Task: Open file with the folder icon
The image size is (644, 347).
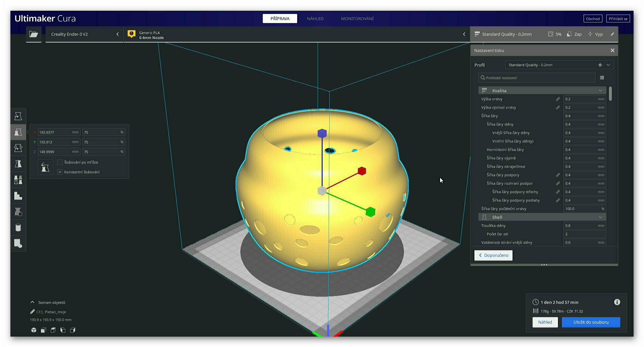Action: (x=34, y=34)
